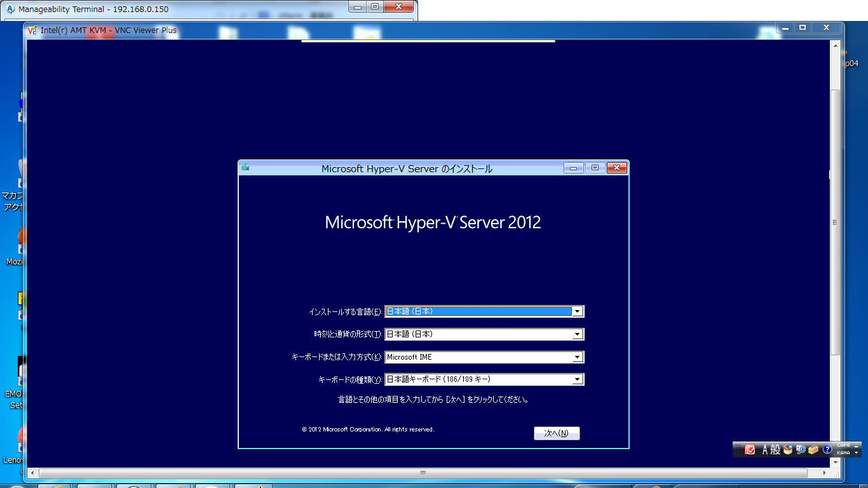
Task: Expand the キーボードまたは入力方式 combo box
Action: coord(484,357)
